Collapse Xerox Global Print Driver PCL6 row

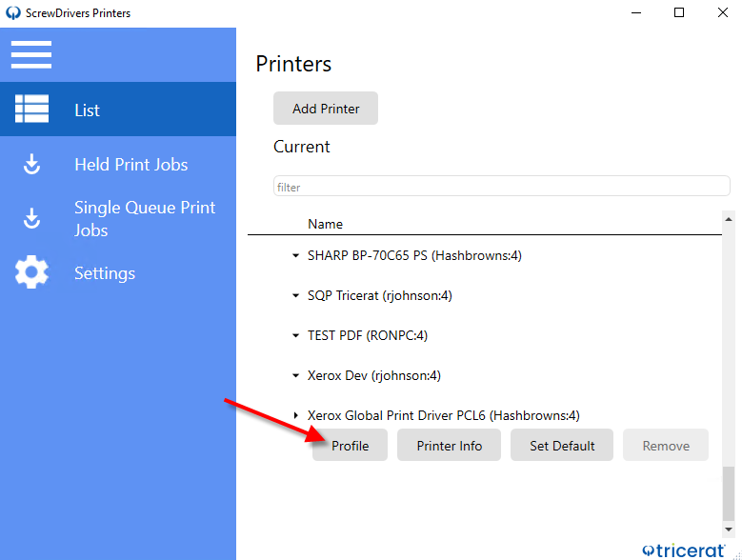click(296, 415)
